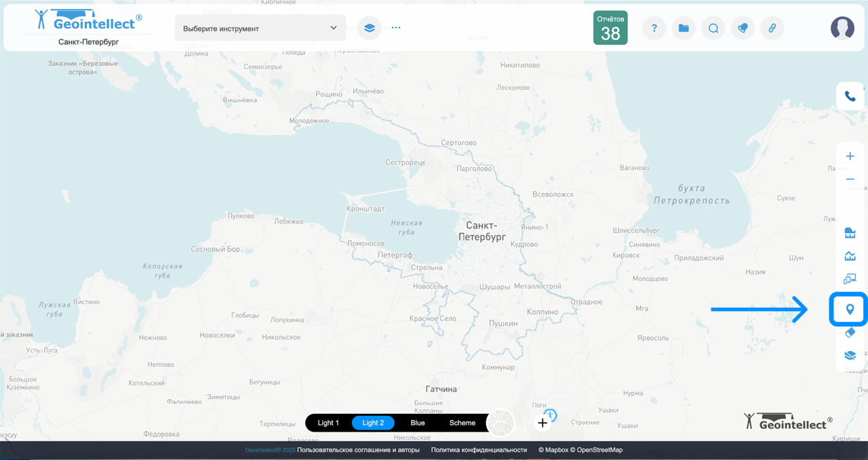
Task: Select the eraser tool in right sidebar
Action: 850,333
